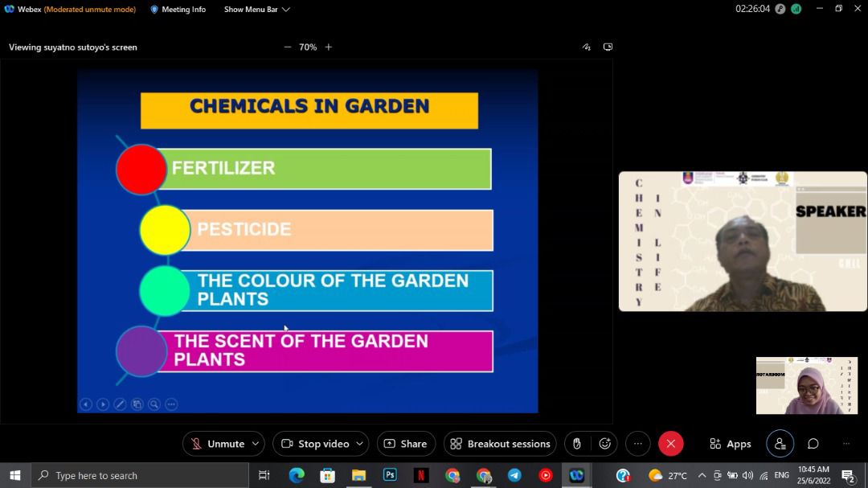This screenshot has height=488, width=868.
Task: Open the Chat panel
Action: click(x=813, y=444)
